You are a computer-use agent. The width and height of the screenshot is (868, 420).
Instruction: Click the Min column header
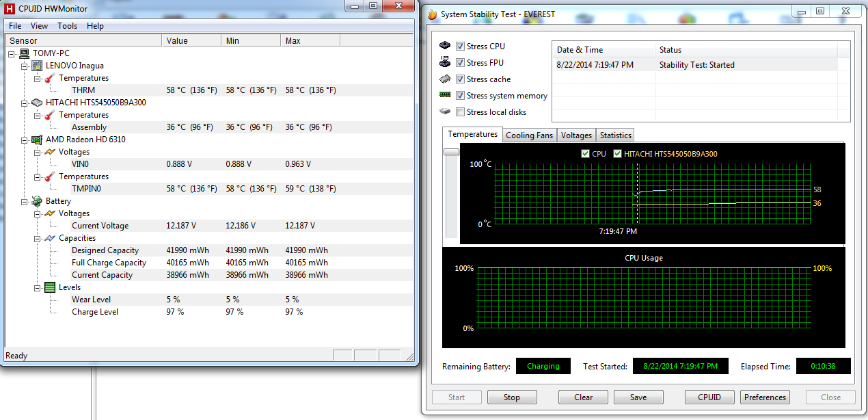point(251,41)
